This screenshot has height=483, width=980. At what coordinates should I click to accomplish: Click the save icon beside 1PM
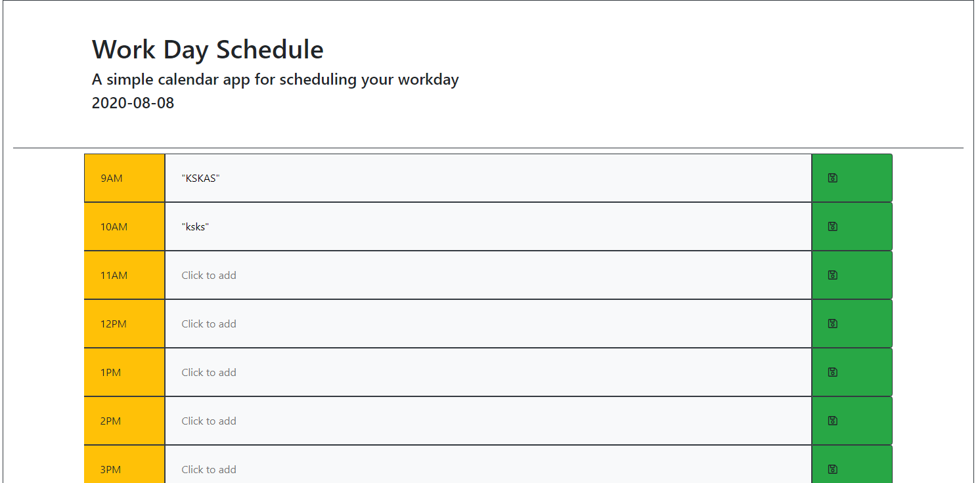click(x=832, y=371)
